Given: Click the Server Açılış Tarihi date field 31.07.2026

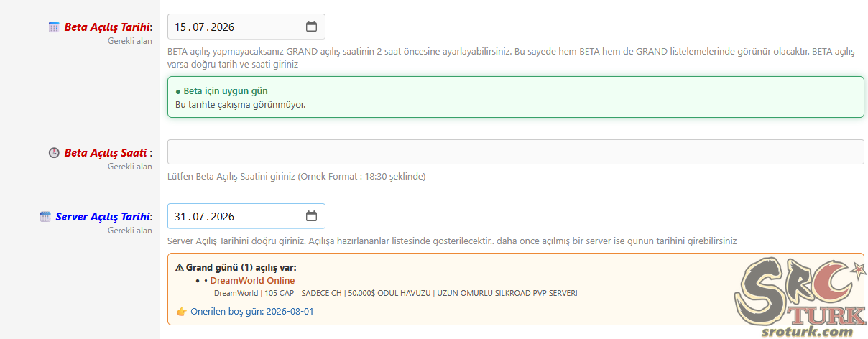Looking at the screenshot, I should coord(246,216).
